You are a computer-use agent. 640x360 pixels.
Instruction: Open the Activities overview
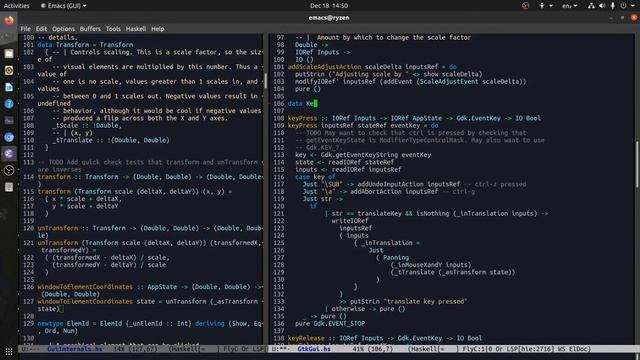[x=16, y=6]
